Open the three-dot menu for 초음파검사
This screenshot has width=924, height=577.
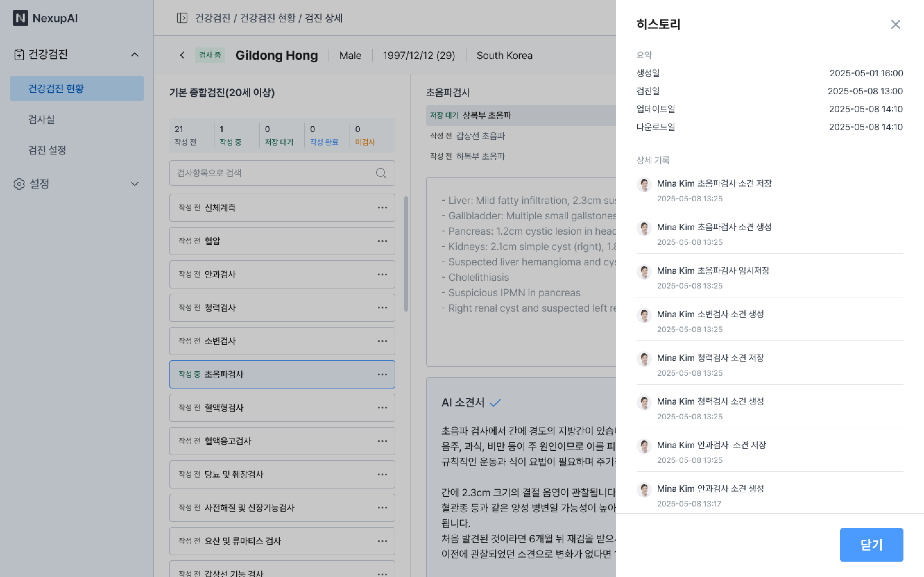(382, 374)
